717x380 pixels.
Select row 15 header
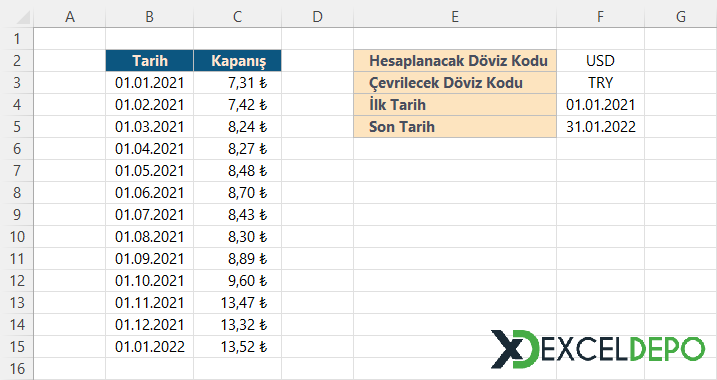coord(17,346)
